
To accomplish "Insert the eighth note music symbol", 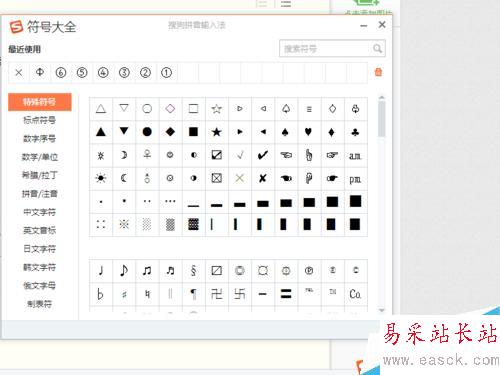I will [124, 271].
